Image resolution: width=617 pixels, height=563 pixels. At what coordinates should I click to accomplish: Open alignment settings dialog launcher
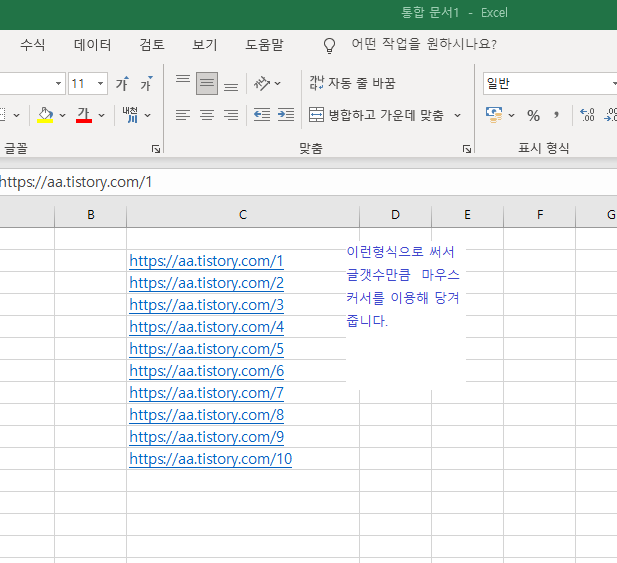[x=467, y=149]
